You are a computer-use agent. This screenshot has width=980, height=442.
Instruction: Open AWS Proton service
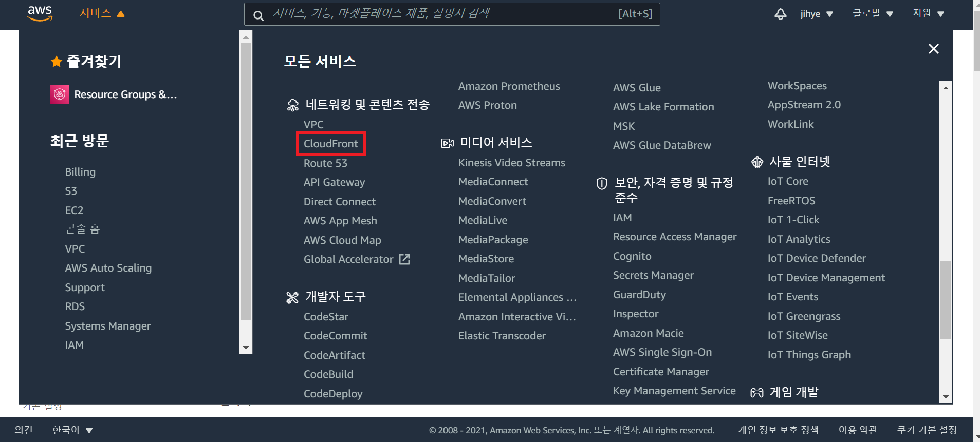click(488, 105)
